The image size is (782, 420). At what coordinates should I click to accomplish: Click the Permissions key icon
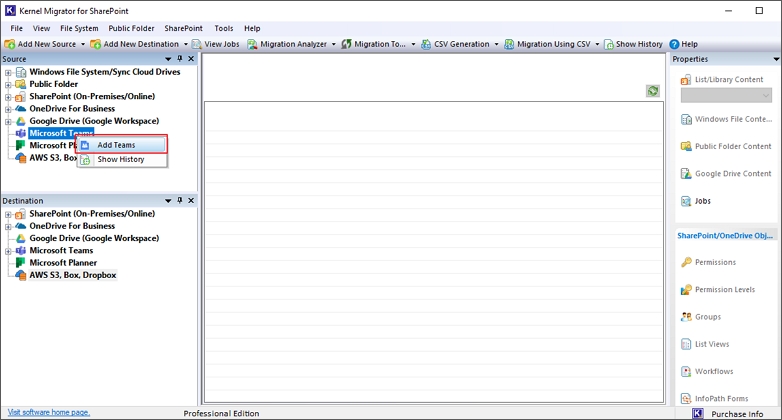click(686, 262)
